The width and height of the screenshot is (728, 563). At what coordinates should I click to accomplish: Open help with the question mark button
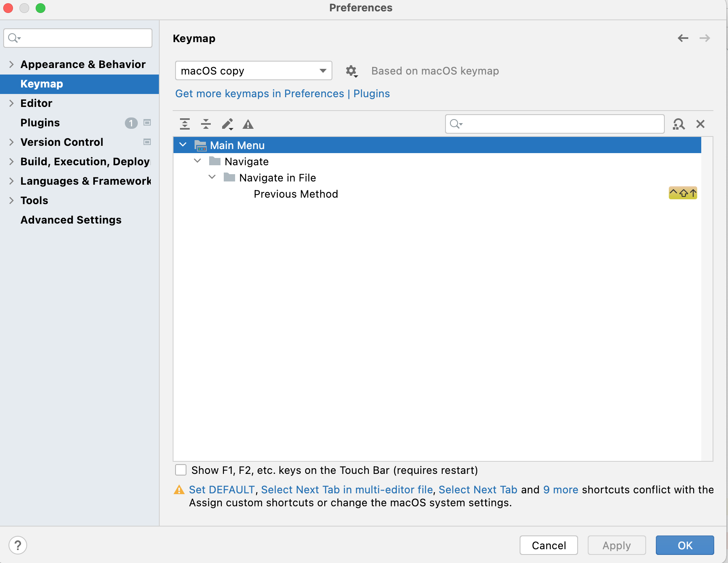18,545
